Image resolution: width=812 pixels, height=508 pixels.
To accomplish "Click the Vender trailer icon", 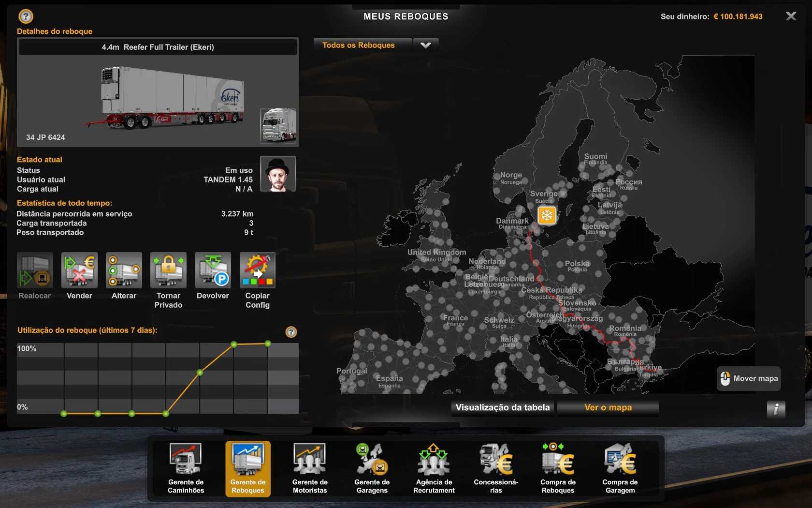I will [79, 270].
